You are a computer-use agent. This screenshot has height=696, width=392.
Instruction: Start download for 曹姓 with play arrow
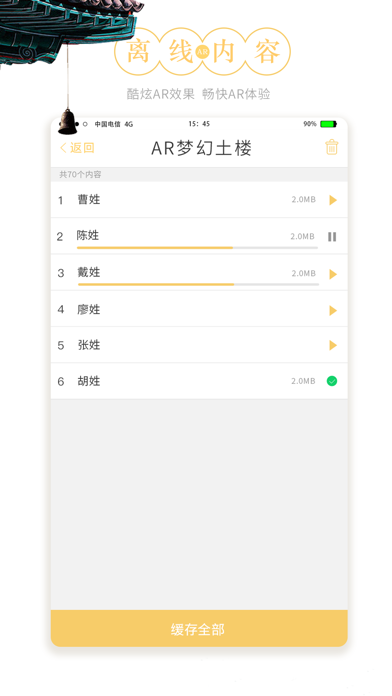pos(333,200)
